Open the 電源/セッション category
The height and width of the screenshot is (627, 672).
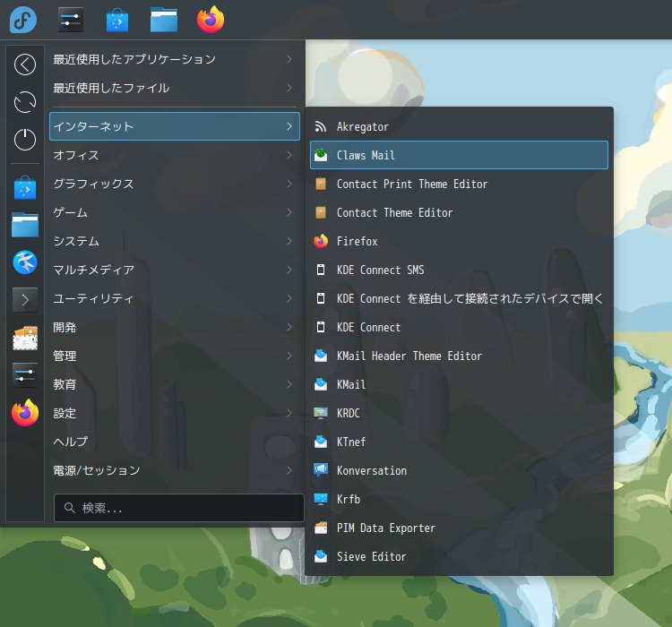pyautogui.click(x=175, y=470)
